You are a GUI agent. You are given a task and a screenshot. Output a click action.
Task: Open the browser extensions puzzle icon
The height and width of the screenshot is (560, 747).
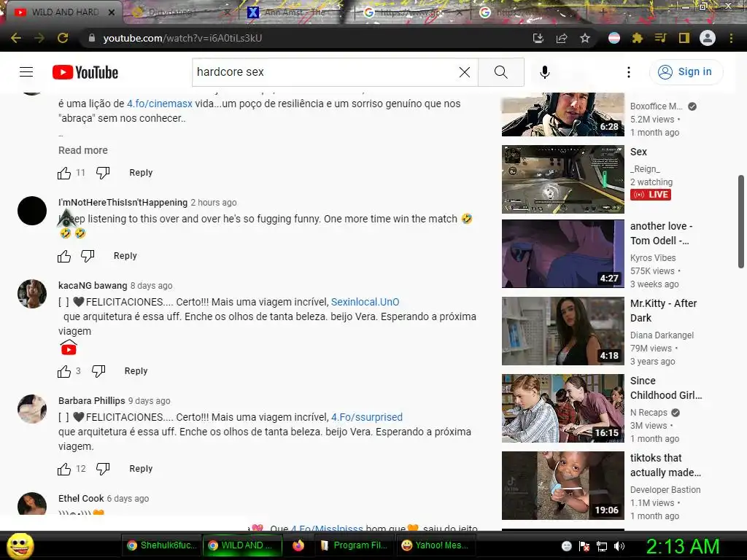(638, 38)
